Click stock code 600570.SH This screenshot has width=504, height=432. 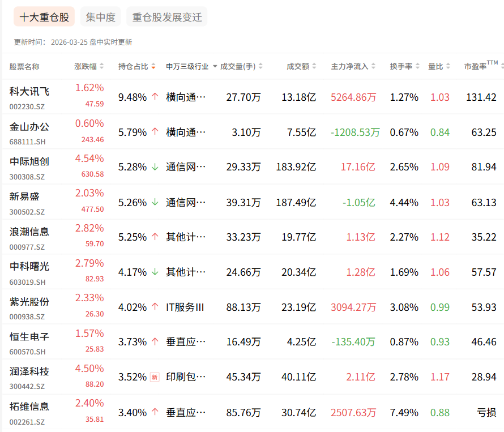(27, 352)
